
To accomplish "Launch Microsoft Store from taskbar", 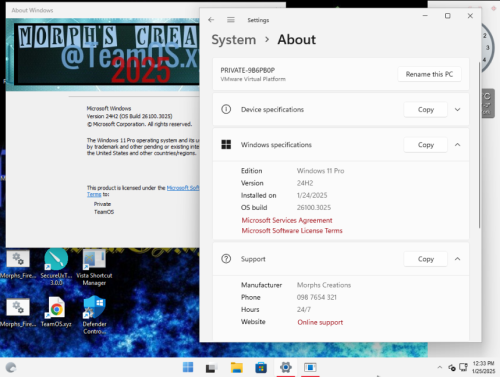I will point(261,367).
